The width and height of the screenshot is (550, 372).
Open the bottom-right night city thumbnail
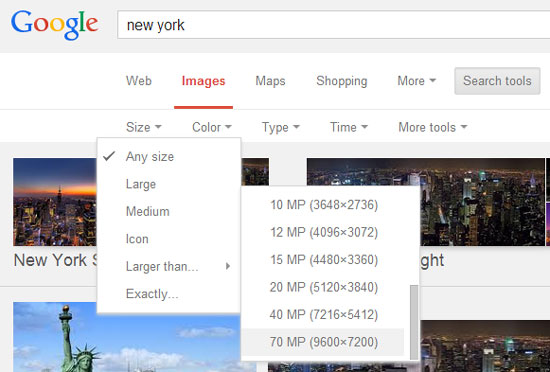pos(485,346)
